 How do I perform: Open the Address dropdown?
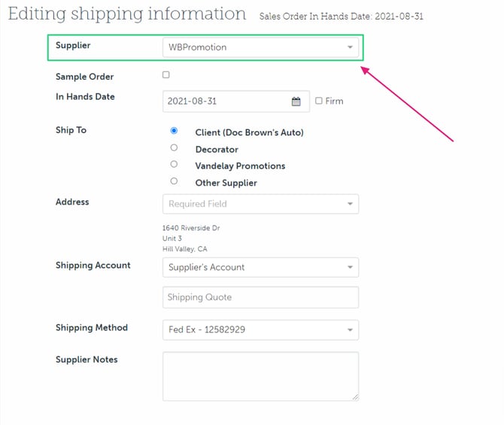point(350,204)
